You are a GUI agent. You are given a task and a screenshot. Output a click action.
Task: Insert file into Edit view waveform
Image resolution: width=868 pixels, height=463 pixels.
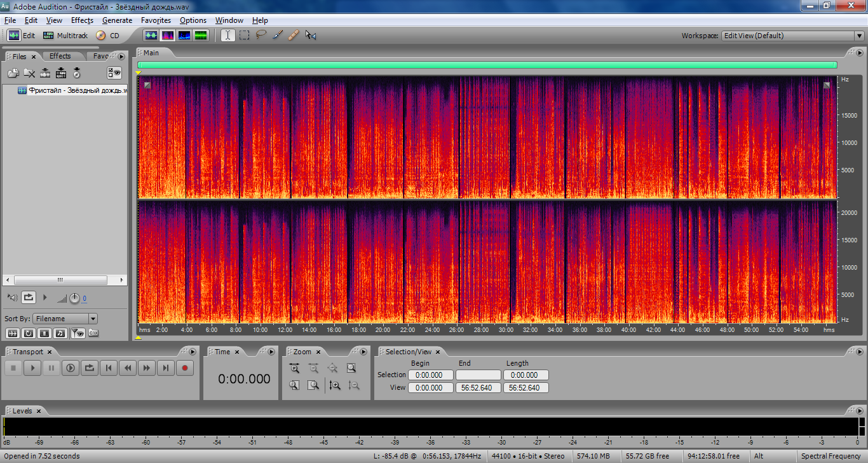[45, 73]
